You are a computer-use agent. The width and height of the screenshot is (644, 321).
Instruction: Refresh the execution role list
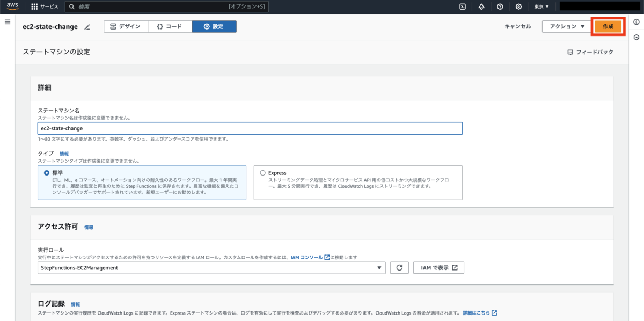point(399,268)
